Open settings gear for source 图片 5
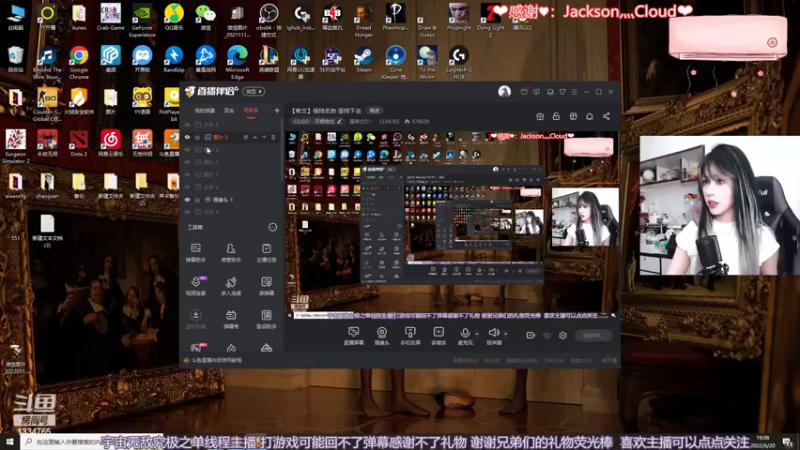 [245, 137]
